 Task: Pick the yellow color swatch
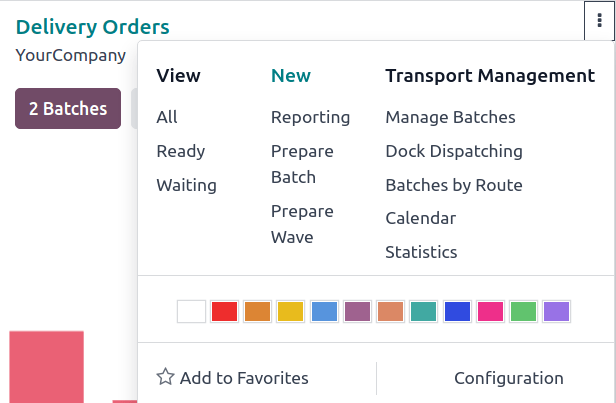(290, 311)
